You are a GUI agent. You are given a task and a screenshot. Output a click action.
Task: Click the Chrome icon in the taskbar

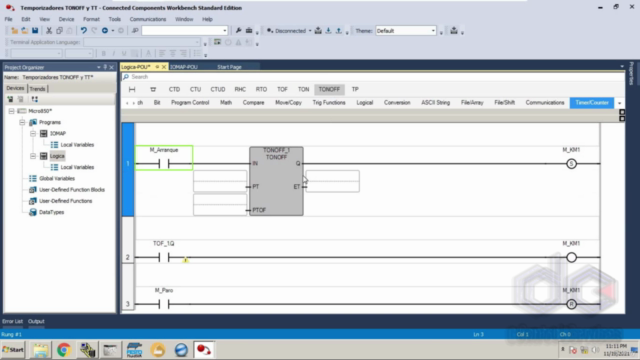pos(64,350)
